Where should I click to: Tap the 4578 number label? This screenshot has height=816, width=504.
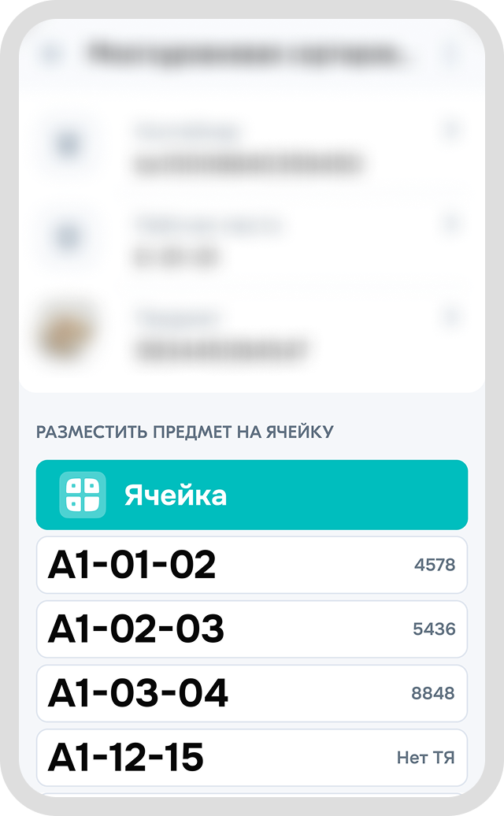point(435,565)
